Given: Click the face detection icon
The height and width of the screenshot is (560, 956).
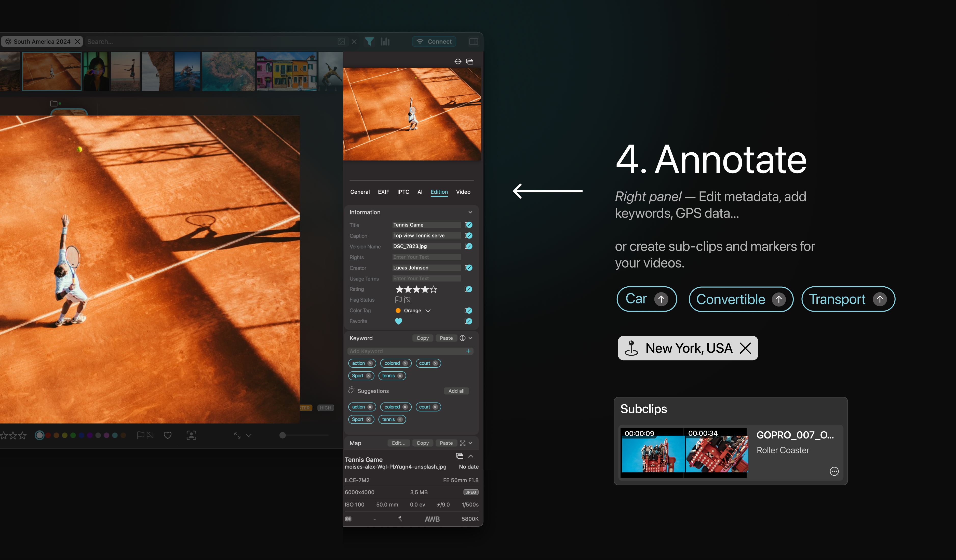Looking at the screenshot, I should [x=191, y=435].
